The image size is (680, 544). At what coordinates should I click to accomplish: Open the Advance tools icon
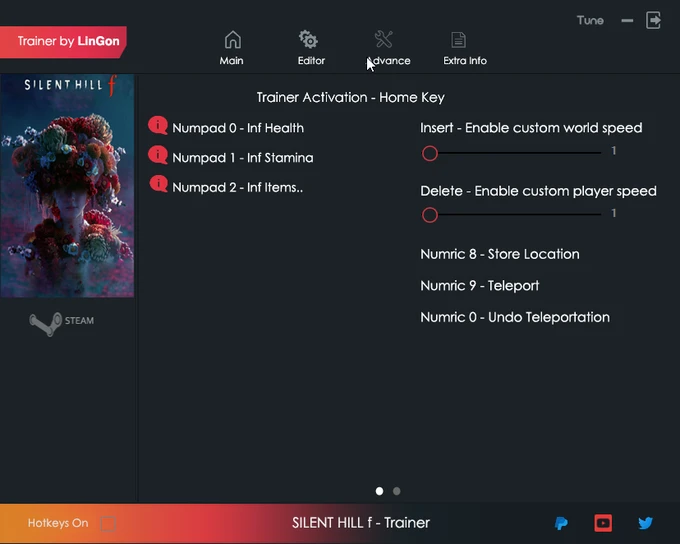coord(384,41)
